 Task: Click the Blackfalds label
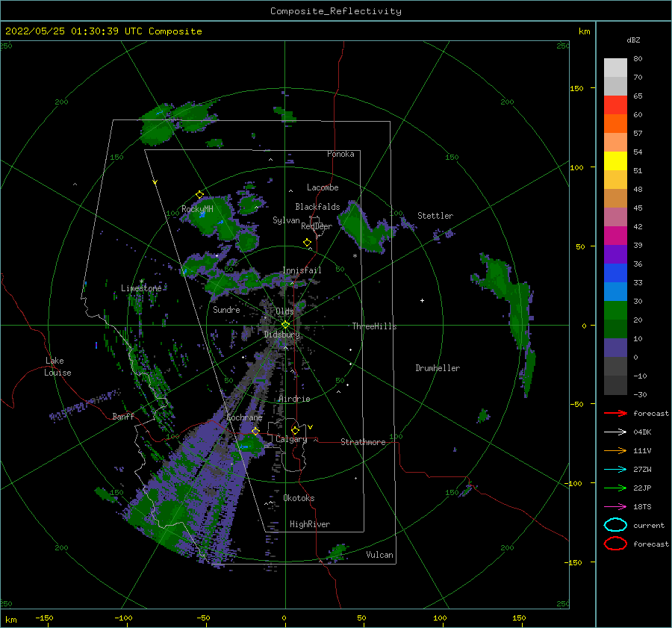pyautogui.click(x=317, y=207)
